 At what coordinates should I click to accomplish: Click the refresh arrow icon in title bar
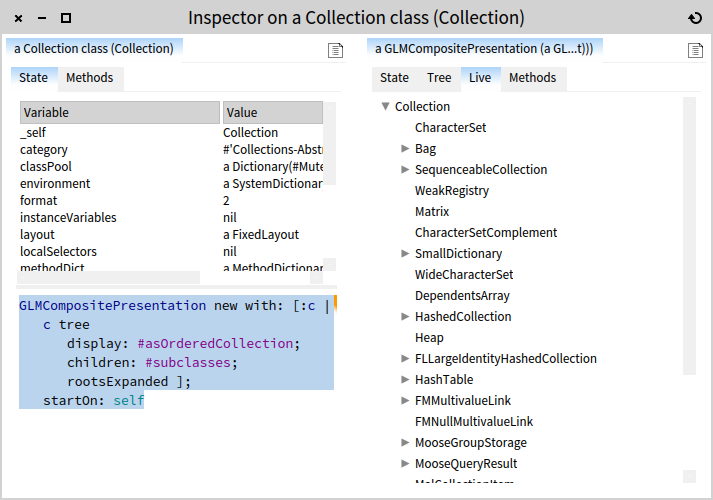pyautogui.click(x=695, y=18)
